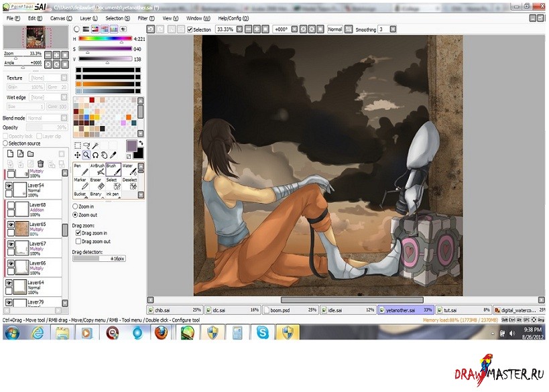The image size is (549, 392).
Task: Select the Water brush tool
Action: tap(129, 170)
